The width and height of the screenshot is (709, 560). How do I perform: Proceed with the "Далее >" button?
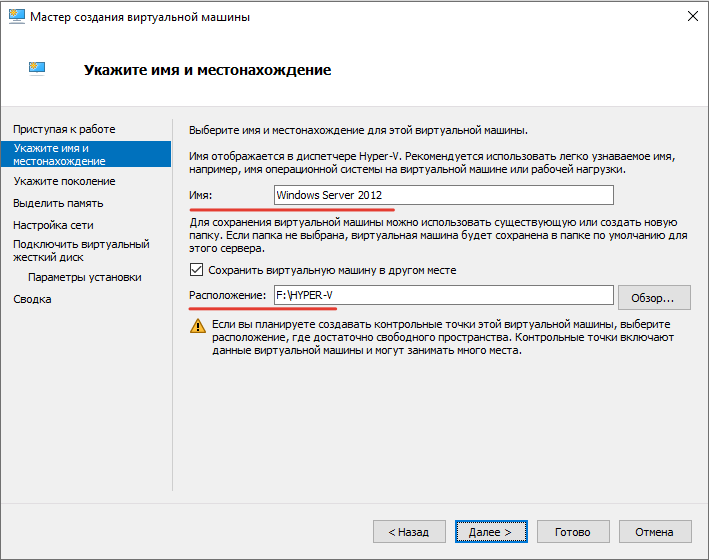coord(490,532)
